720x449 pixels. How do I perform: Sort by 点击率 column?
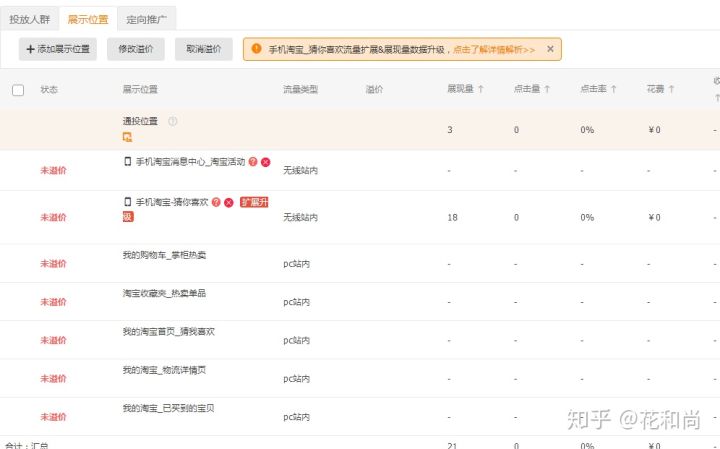(x=598, y=89)
